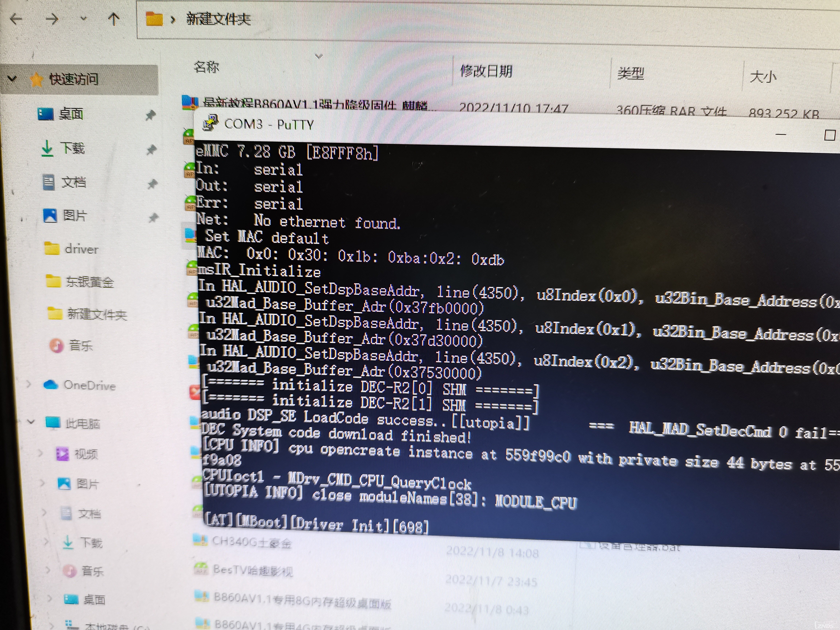Select the B860AV1.1 RAR firmware file
Screen dimensions: 840x630
click(x=315, y=104)
